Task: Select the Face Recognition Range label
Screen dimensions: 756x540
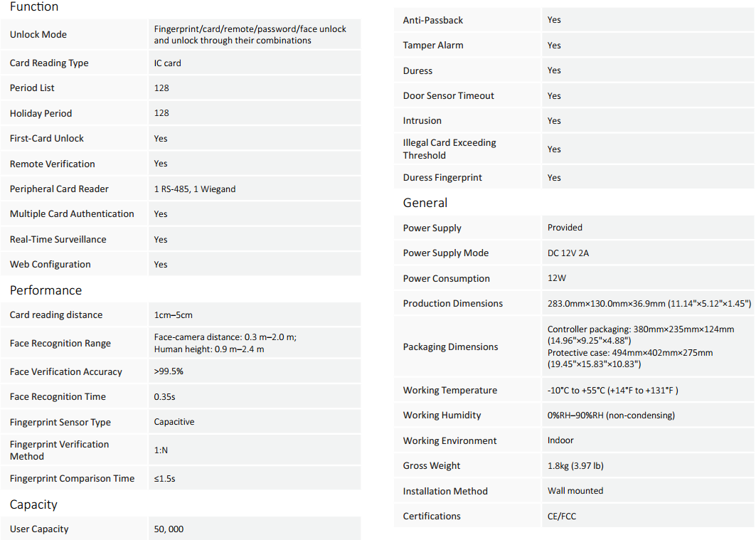Action: (x=60, y=344)
